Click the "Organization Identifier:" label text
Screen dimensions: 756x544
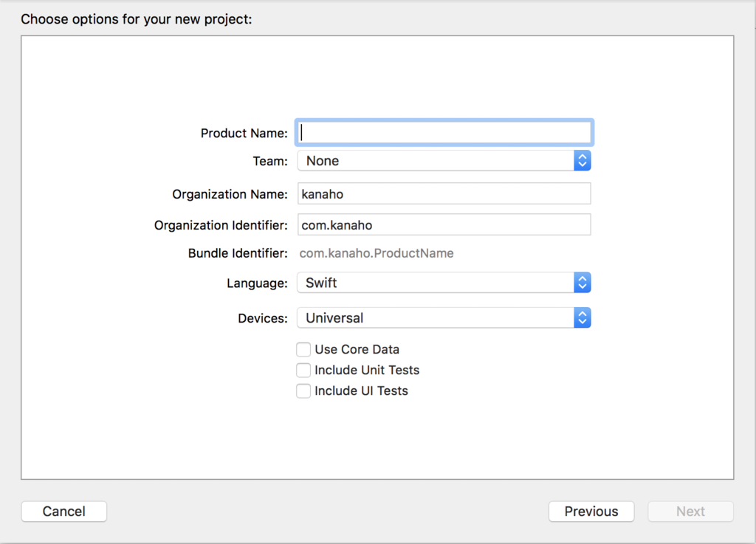point(221,224)
